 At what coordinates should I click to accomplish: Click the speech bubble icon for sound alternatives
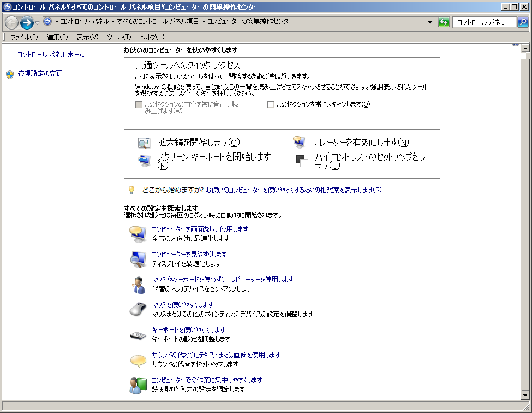pyautogui.click(x=137, y=359)
